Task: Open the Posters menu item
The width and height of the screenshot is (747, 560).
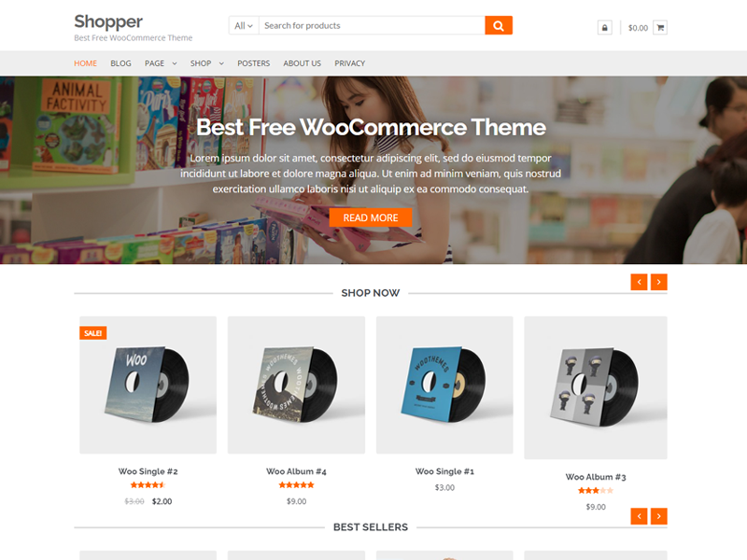Action: 253,63
